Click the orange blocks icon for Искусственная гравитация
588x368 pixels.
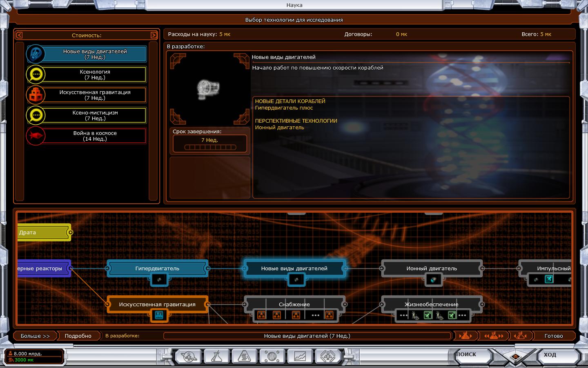click(x=36, y=95)
